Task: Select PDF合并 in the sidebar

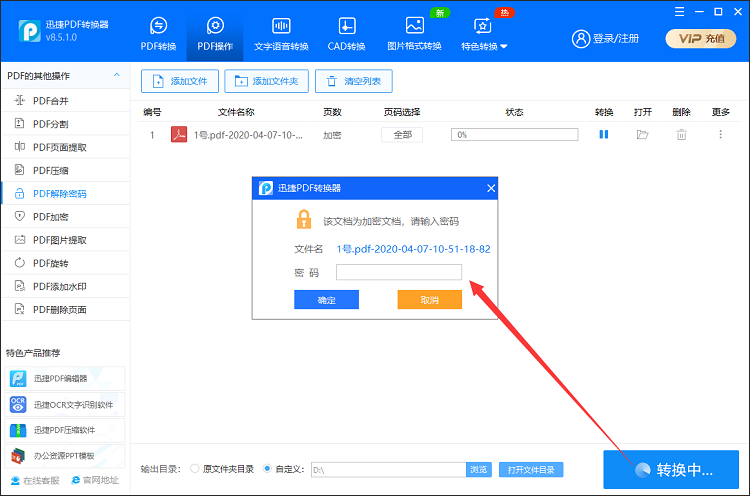Action: point(66,101)
